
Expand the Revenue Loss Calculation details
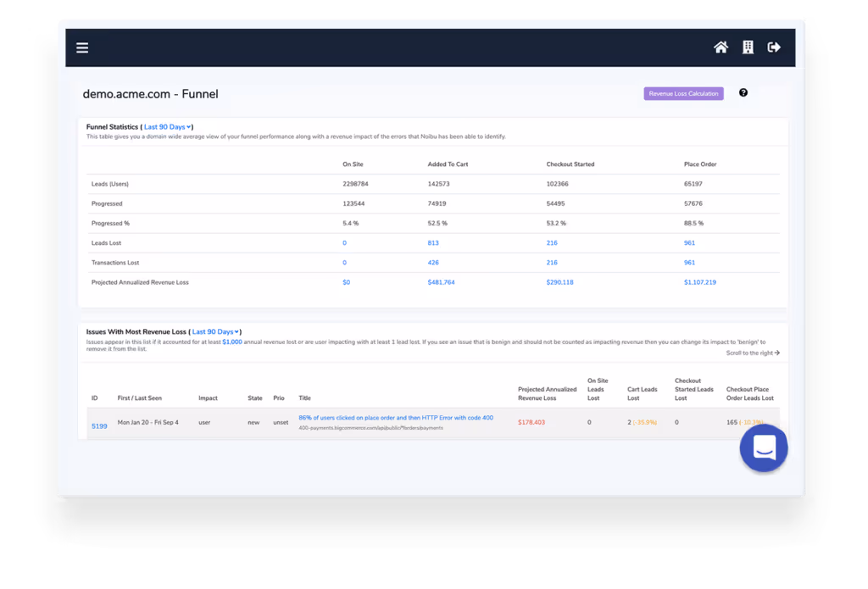pos(683,93)
